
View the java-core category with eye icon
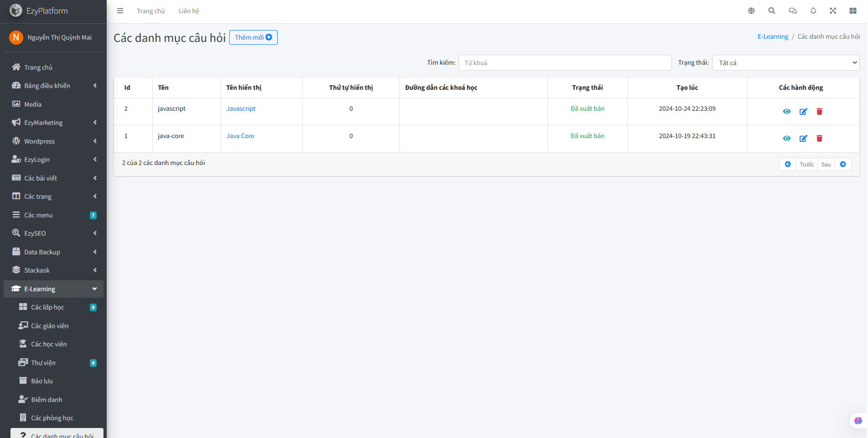(x=787, y=139)
